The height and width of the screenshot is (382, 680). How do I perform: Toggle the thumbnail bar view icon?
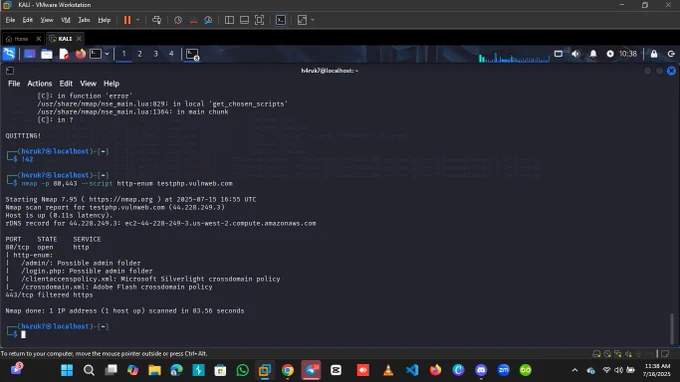[244, 20]
